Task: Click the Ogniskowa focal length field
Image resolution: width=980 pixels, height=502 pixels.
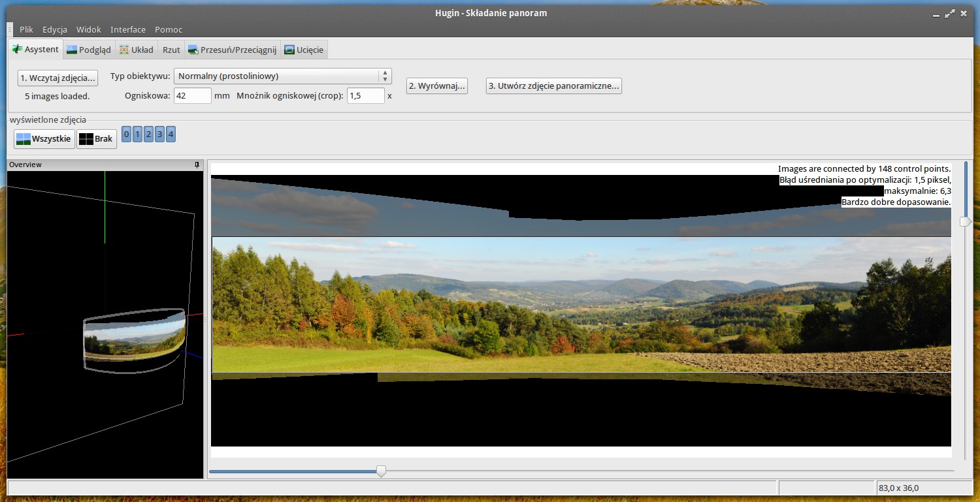Action: tap(193, 95)
